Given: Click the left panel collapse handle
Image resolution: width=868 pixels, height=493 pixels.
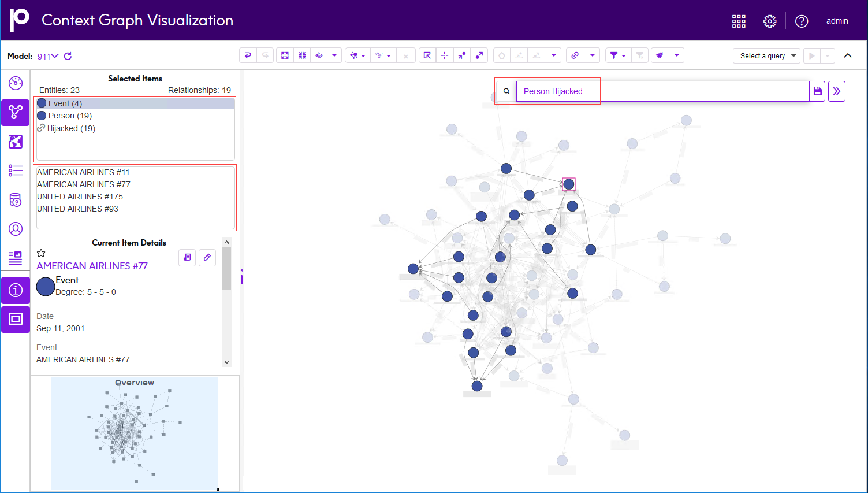Looking at the screenshot, I should click(241, 276).
